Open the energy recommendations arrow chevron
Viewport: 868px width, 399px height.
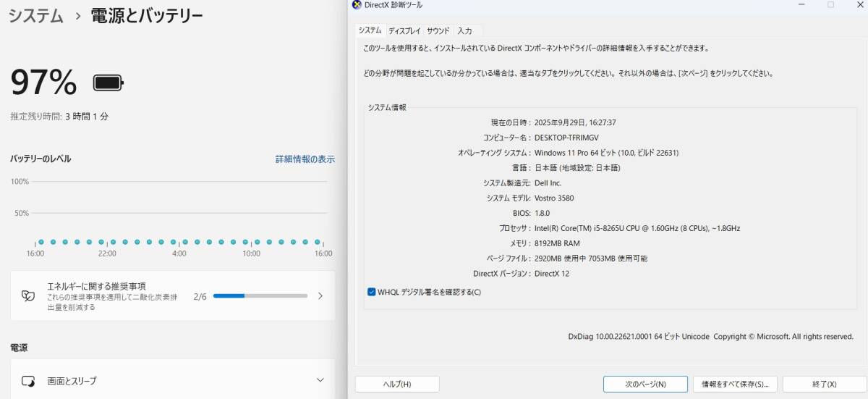pyautogui.click(x=320, y=295)
